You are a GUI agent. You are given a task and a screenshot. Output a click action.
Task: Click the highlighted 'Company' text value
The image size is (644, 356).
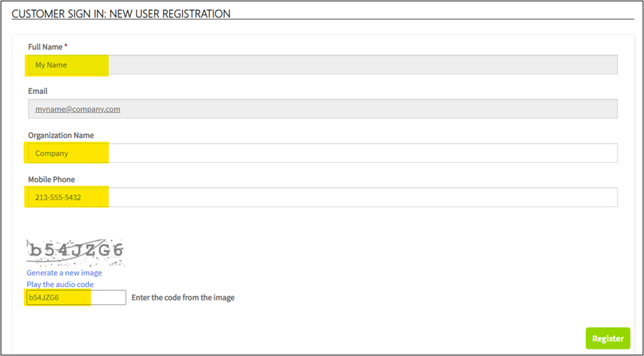(52, 154)
